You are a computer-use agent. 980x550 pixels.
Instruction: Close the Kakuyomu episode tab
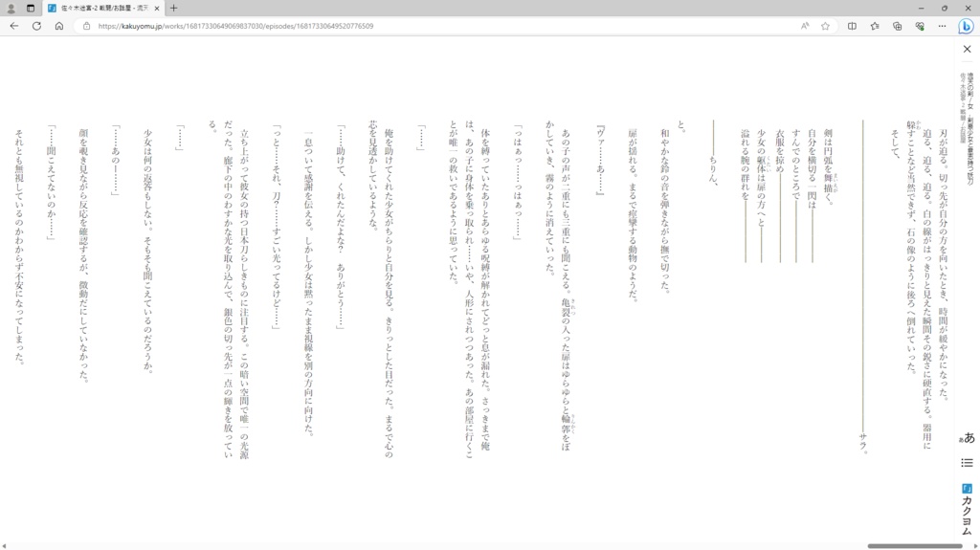point(157,8)
